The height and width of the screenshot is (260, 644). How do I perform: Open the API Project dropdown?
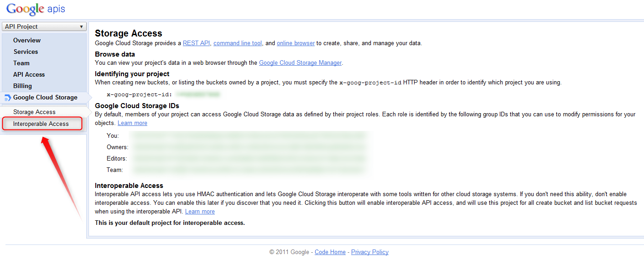click(x=44, y=27)
